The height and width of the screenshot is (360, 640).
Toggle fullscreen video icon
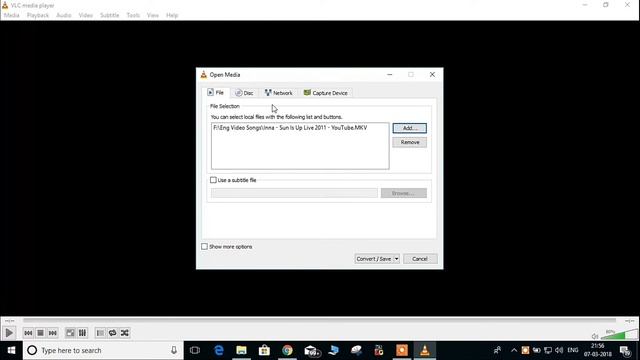pyautogui.click(x=70, y=333)
